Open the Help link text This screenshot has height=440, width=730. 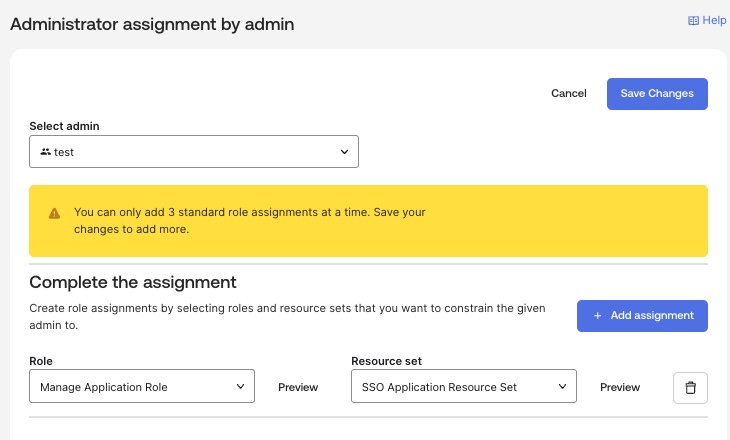(x=714, y=20)
